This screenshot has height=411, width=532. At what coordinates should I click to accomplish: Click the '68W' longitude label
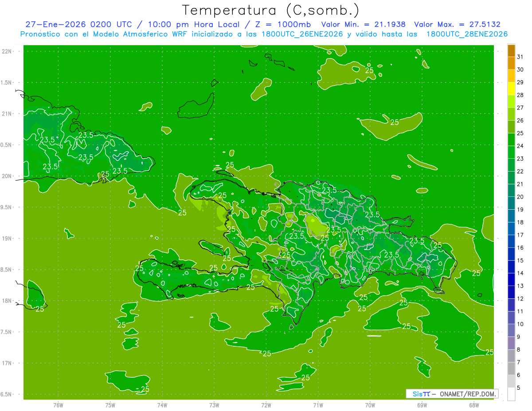pyautogui.click(x=474, y=405)
